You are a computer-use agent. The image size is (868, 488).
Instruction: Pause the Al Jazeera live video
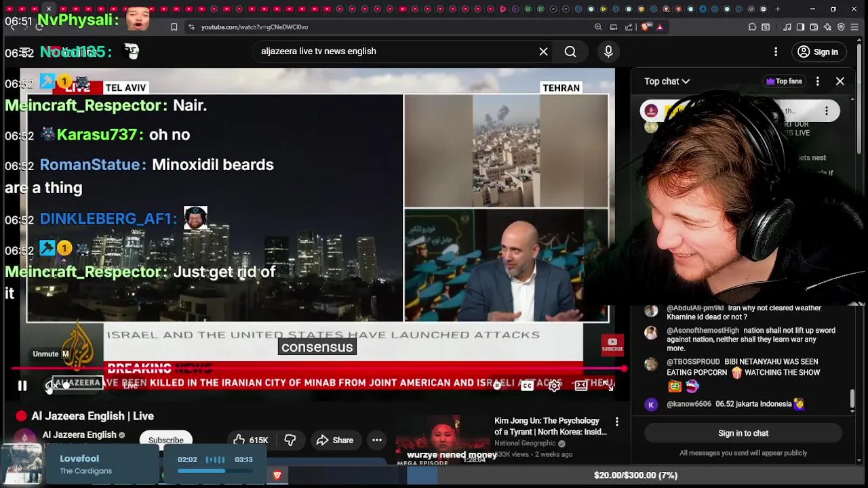tap(22, 386)
